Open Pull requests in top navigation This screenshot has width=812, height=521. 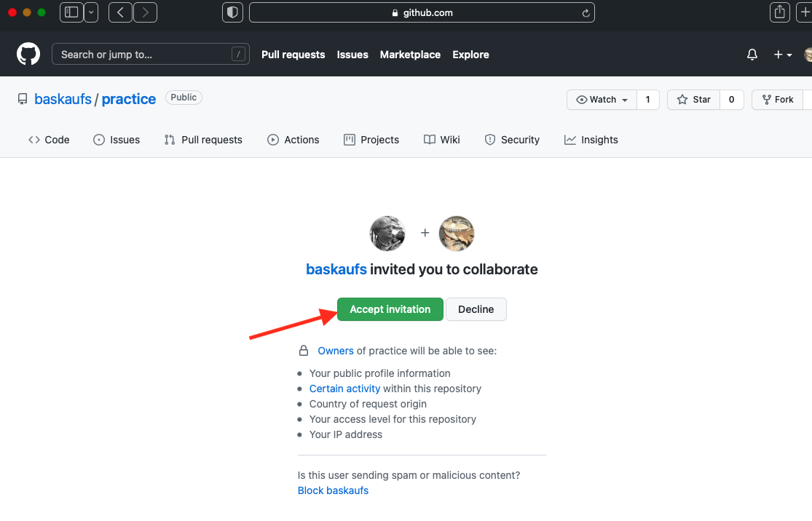point(293,55)
